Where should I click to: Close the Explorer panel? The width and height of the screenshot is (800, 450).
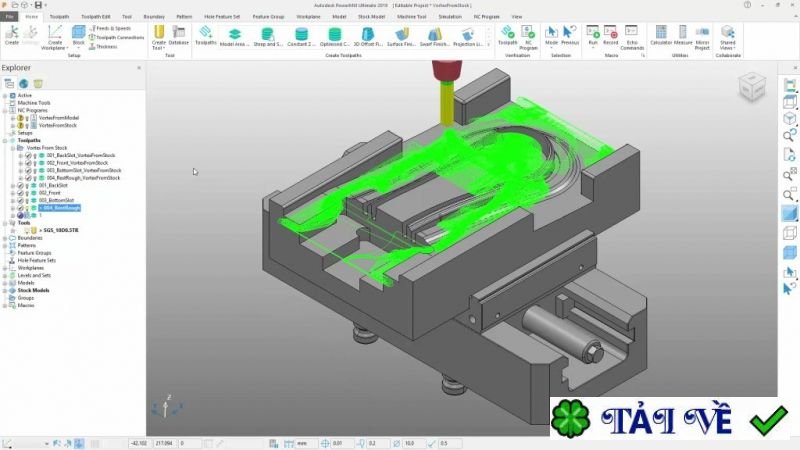click(x=139, y=68)
